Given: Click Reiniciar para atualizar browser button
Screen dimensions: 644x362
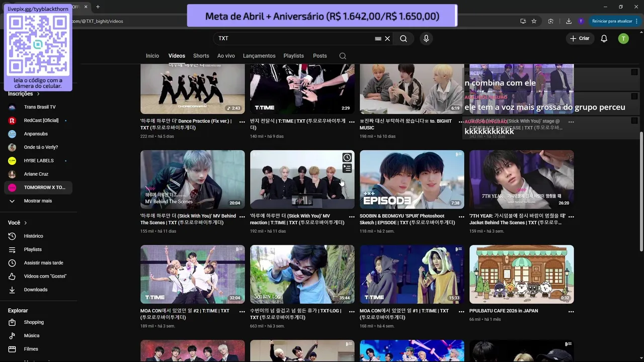Looking at the screenshot, I should (x=612, y=21).
